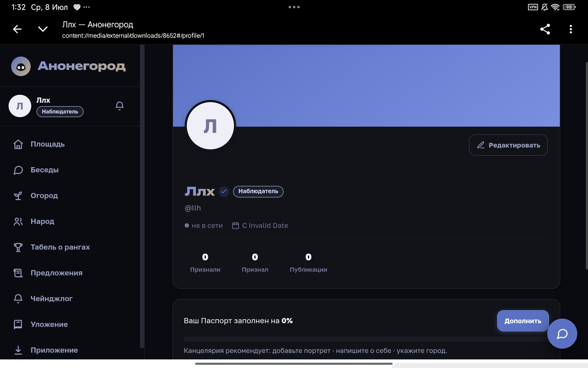Click the Наблюдатель badge under sidebar username
This screenshot has width=588, height=368.
[x=60, y=112]
